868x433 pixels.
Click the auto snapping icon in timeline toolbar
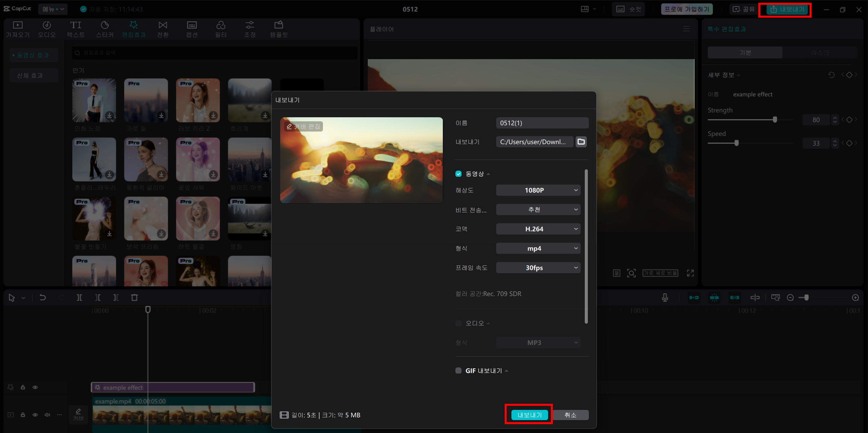714,298
